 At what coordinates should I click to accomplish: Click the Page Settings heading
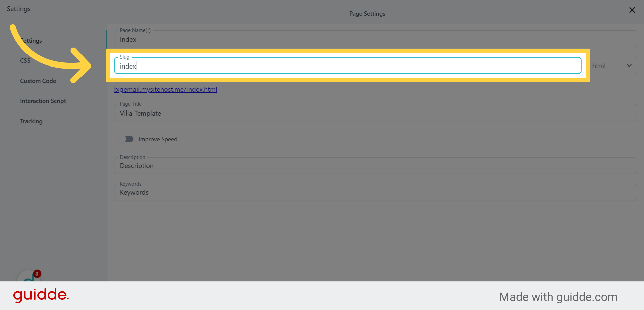pos(367,14)
